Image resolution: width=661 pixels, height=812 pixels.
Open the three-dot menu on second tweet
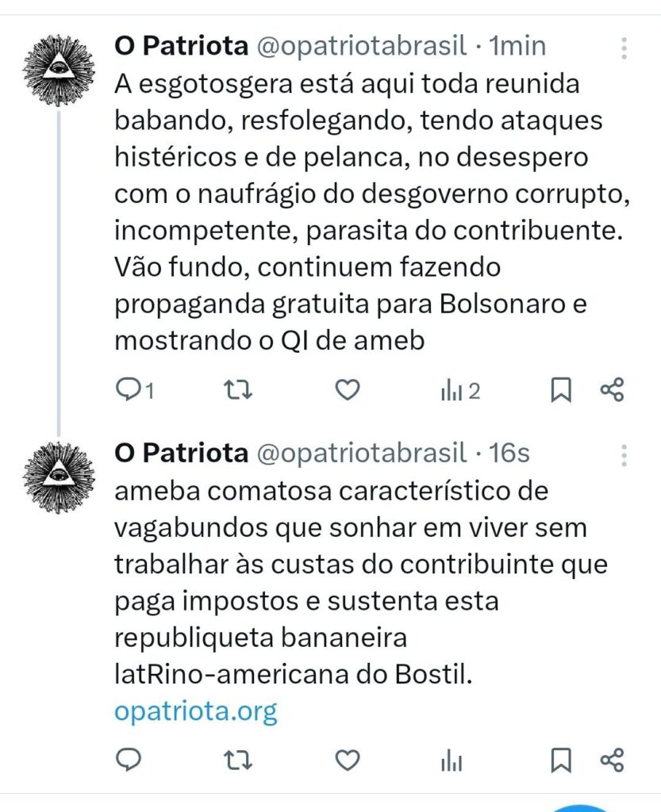624,455
